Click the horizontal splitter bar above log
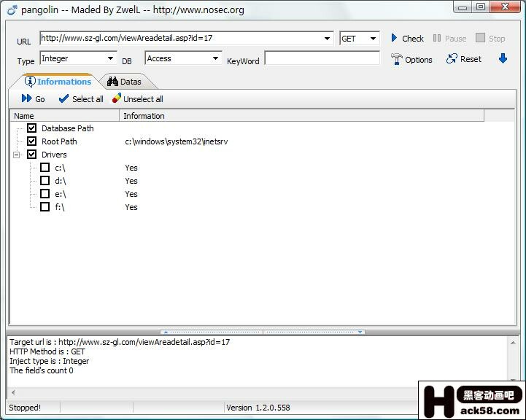The image size is (526, 420). point(263,332)
